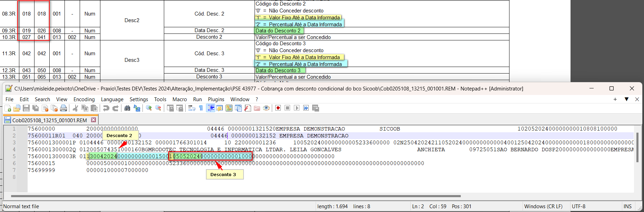Viewport: 644px width, 212px height.
Task: Click the UTF-8 encoding status bar entry
Action: (579, 206)
